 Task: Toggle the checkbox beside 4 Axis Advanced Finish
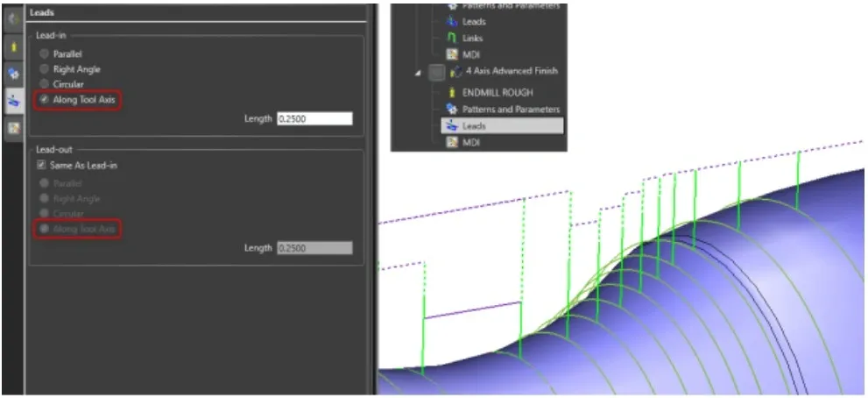pos(437,72)
